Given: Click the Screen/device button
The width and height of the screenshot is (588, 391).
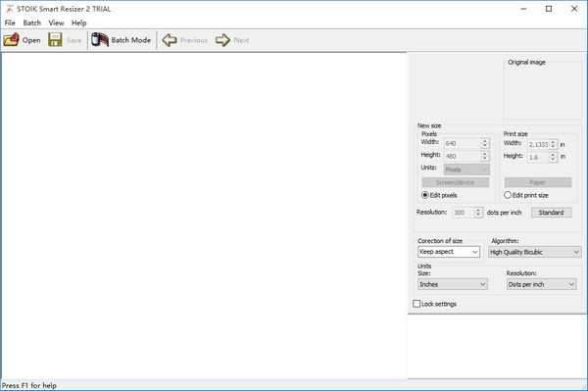Looking at the screenshot, I should [x=456, y=182].
